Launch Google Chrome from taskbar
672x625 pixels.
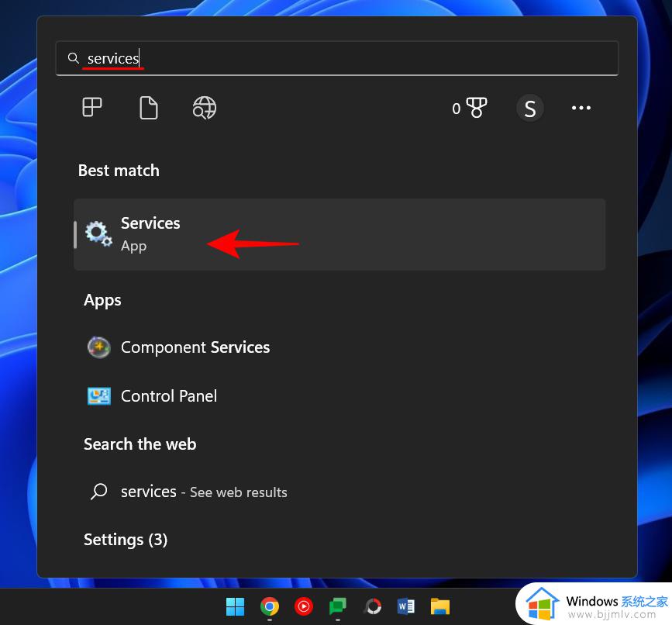pos(270,606)
